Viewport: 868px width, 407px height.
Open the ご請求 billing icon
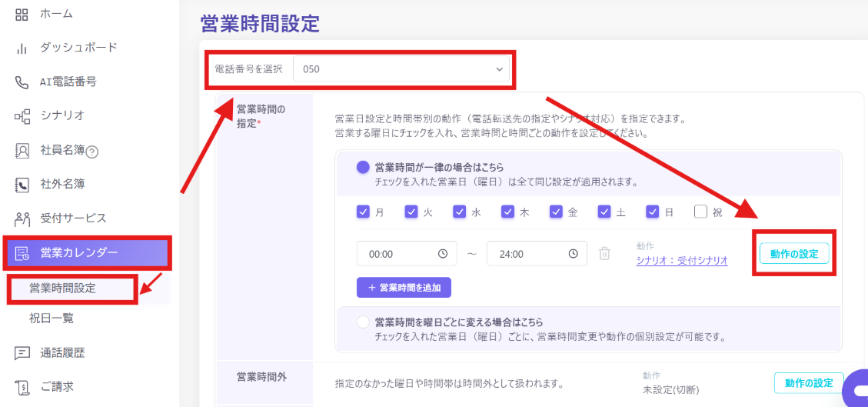pos(22,386)
